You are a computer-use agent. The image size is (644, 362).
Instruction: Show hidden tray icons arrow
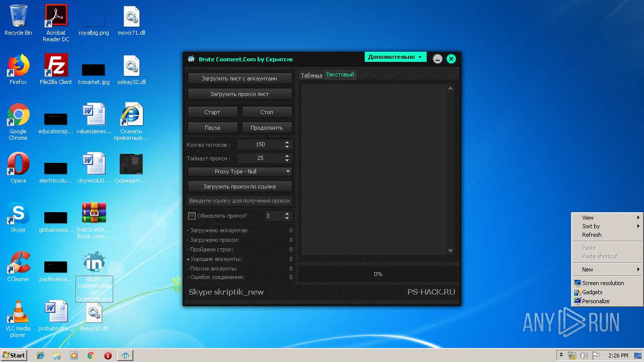pos(561,355)
